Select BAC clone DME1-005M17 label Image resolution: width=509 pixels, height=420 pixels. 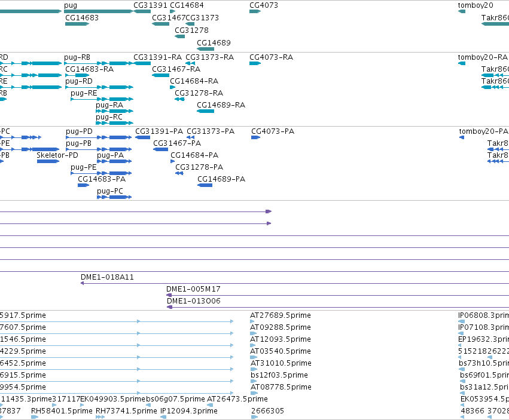pos(193,289)
